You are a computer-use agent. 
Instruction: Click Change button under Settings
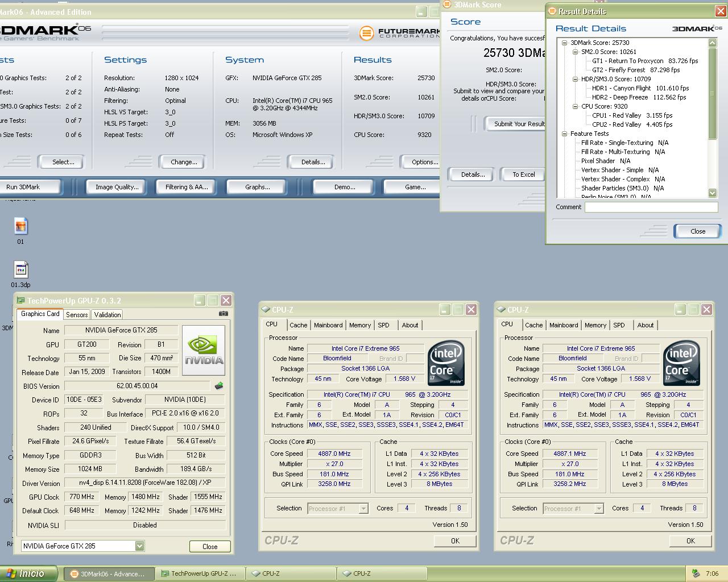(x=184, y=162)
